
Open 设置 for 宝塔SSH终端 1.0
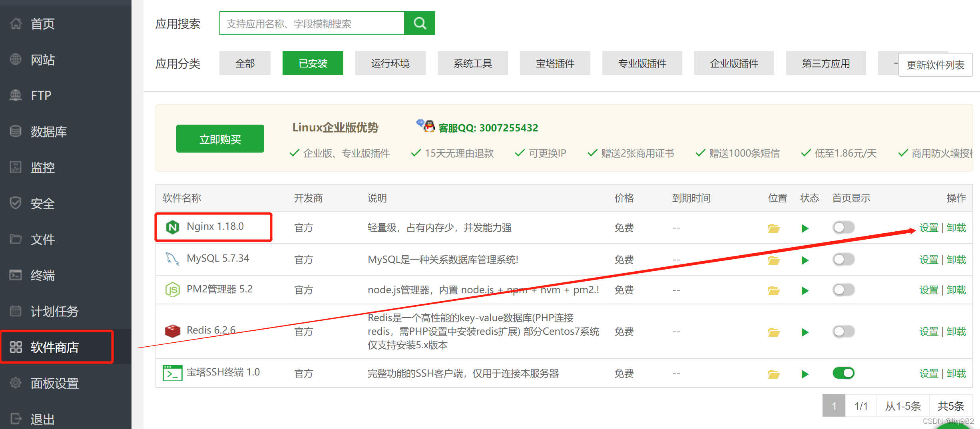(929, 373)
